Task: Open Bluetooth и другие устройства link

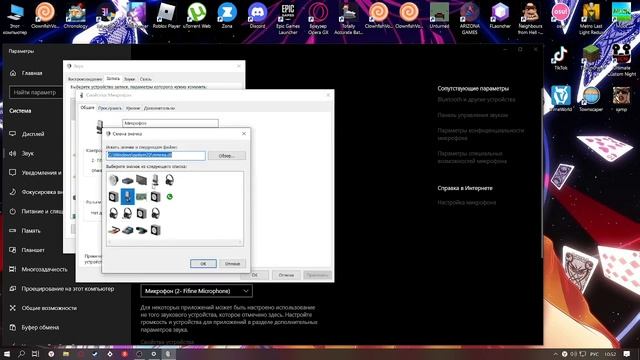Action: click(x=476, y=100)
